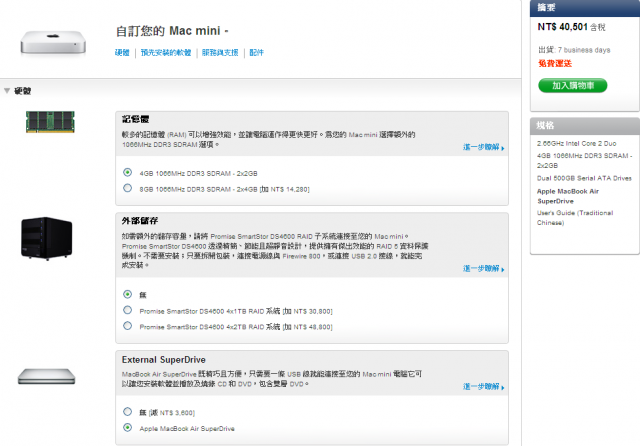Click 進一步瞭解 in the memory section
Image resolution: width=640 pixels, height=446 pixels.
coord(484,147)
